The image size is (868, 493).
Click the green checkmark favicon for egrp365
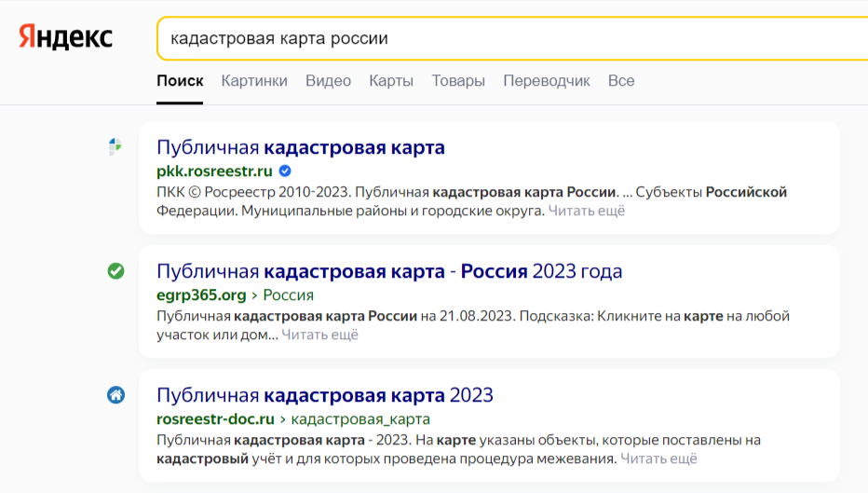(x=115, y=271)
